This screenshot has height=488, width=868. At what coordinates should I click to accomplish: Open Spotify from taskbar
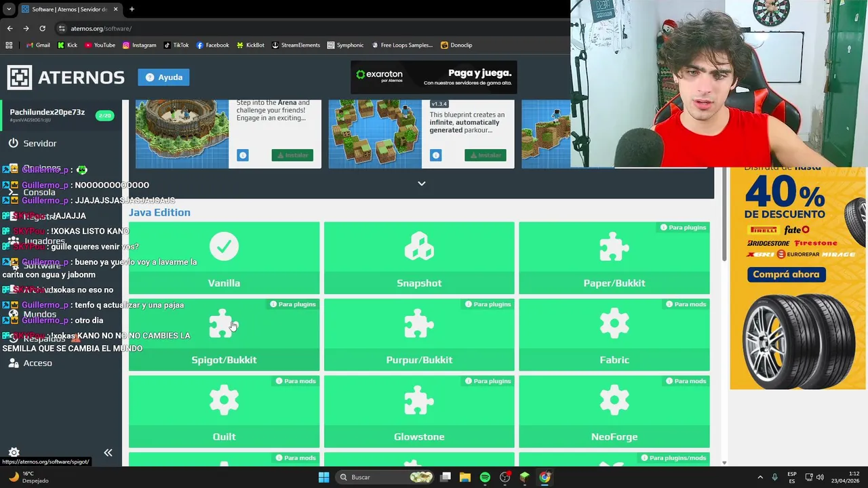(x=485, y=477)
